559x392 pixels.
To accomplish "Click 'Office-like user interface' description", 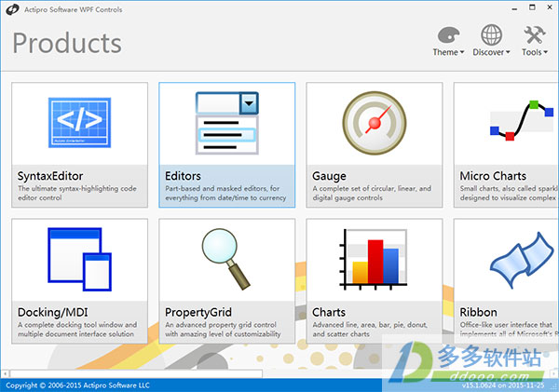I will tap(509, 330).
